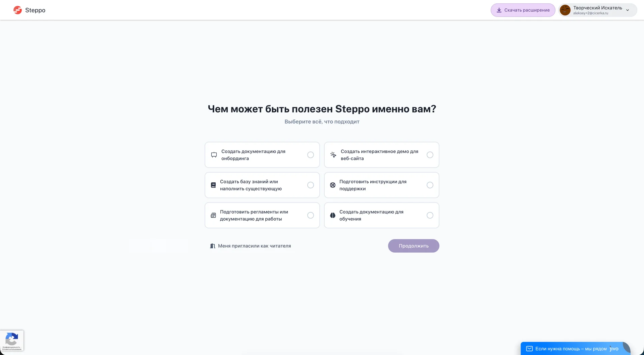Click the reader door icon
Image resolution: width=644 pixels, height=355 pixels.
pyautogui.click(x=212, y=246)
